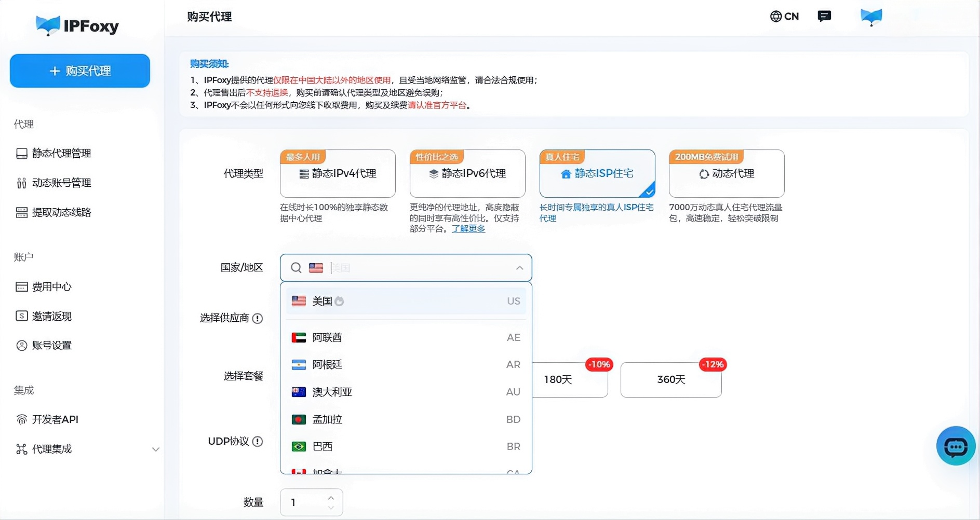Click the 了解更多 link

(468, 229)
